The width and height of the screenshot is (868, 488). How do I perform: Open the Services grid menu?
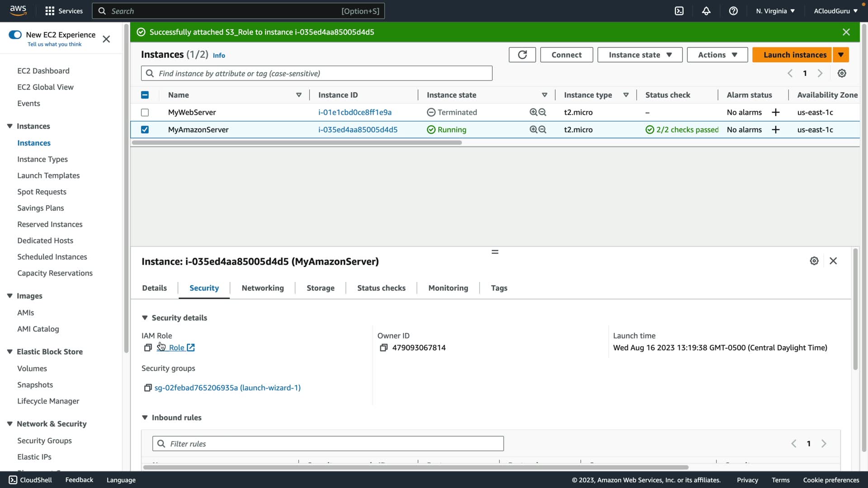50,11
